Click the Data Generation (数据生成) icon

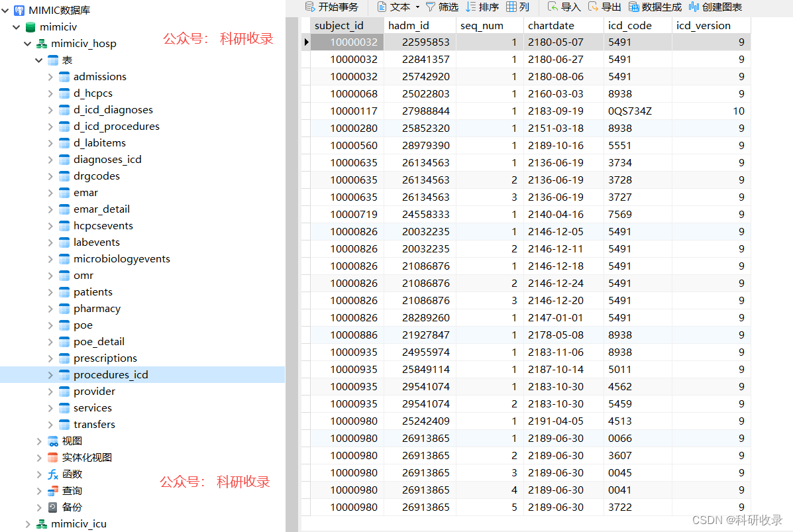tap(634, 7)
